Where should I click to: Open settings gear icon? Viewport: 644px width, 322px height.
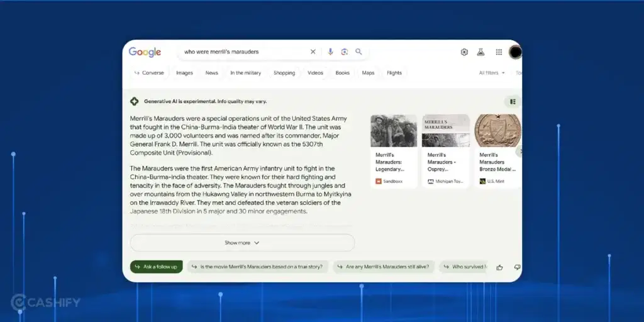pyautogui.click(x=464, y=52)
